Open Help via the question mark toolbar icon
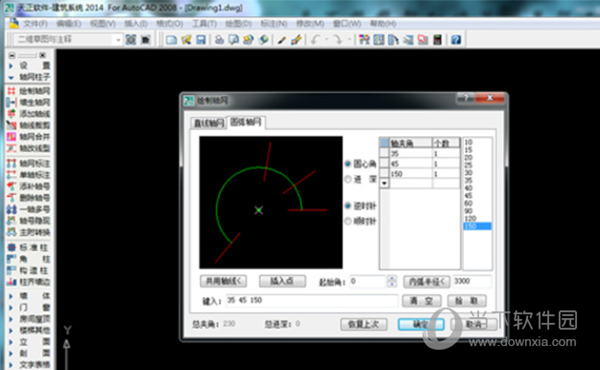Screen dimensions: 600x370 (x=455, y=39)
